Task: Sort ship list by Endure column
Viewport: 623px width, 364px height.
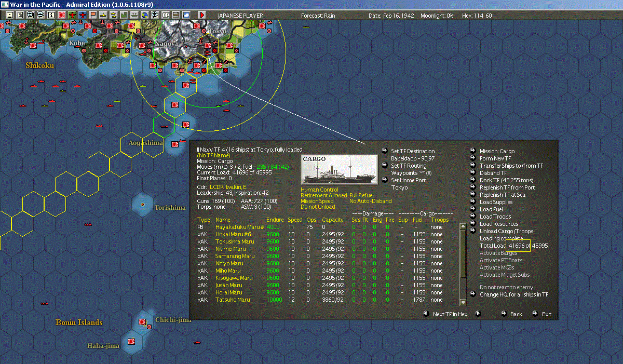Action: [275, 220]
